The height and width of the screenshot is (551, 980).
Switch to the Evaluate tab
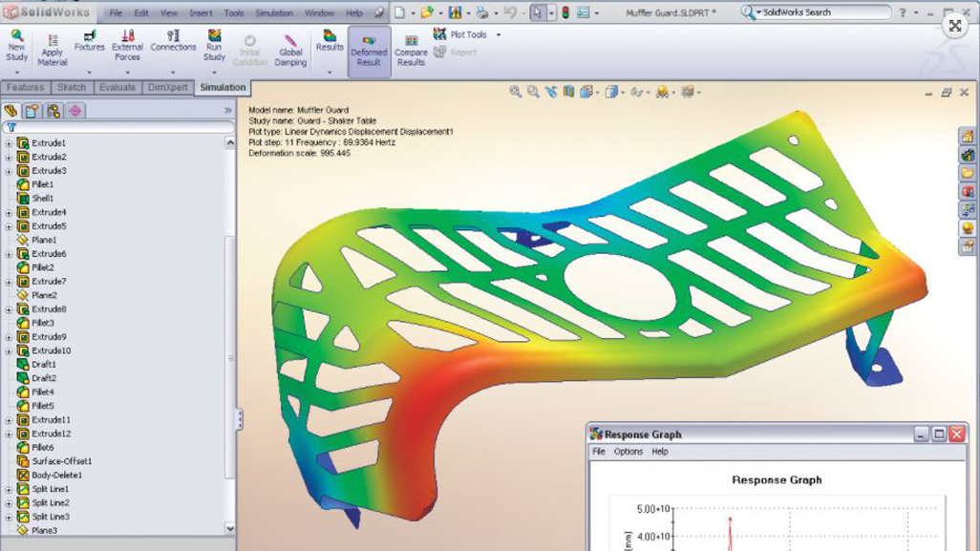pyautogui.click(x=117, y=88)
